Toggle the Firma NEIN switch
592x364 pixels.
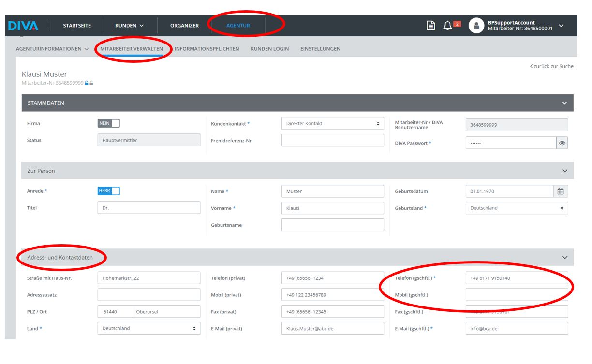[108, 123]
